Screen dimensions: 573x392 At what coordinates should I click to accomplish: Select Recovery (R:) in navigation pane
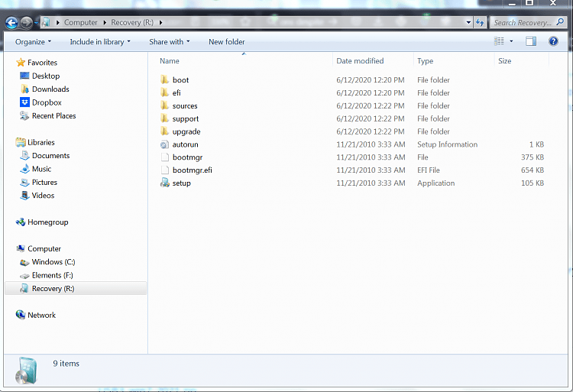(x=53, y=289)
